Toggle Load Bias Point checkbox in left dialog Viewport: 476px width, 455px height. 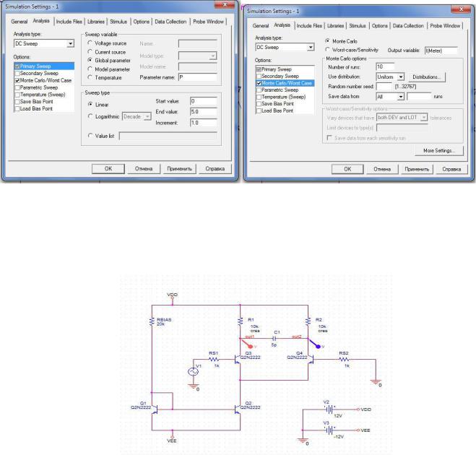[x=17, y=108]
